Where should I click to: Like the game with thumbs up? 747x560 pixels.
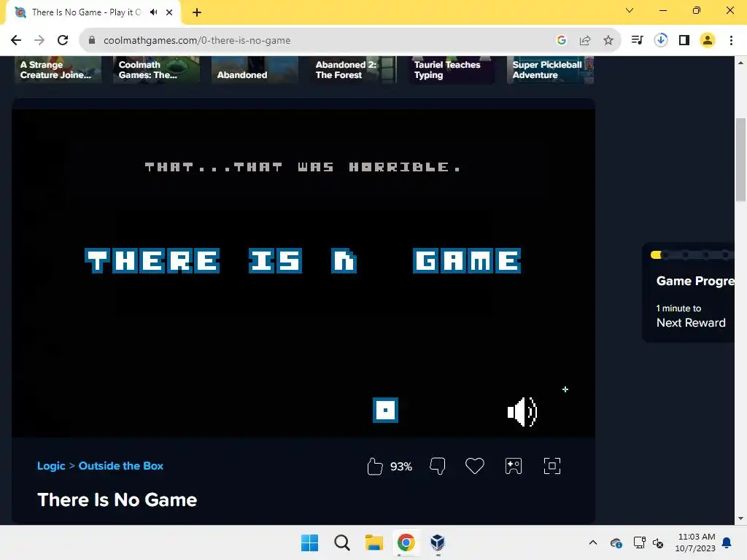[x=375, y=466]
